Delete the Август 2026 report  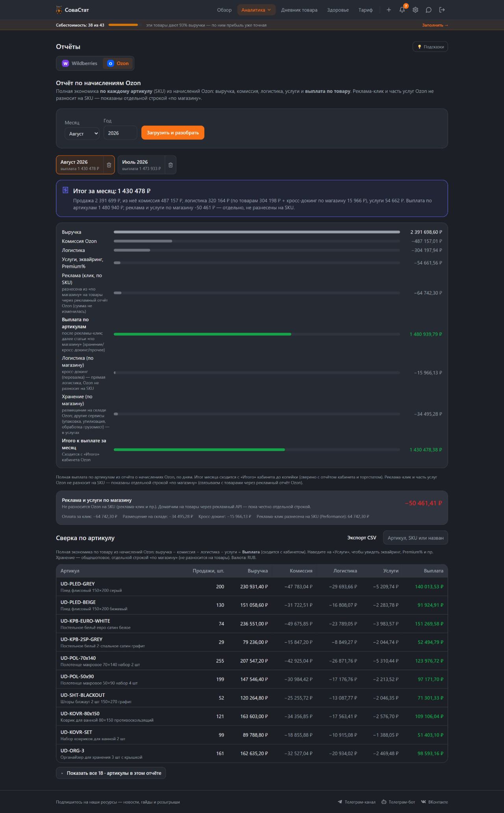(109, 165)
